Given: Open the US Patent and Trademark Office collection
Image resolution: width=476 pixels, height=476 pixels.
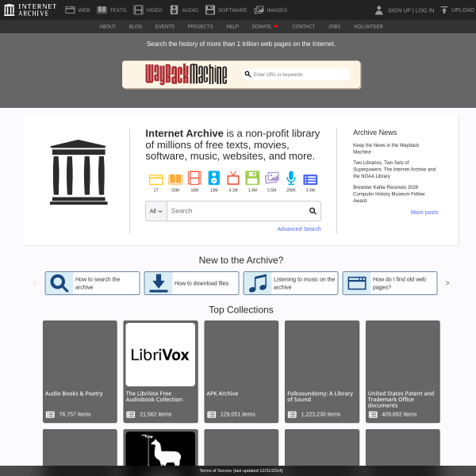Looking at the screenshot, I should point(403,371).
